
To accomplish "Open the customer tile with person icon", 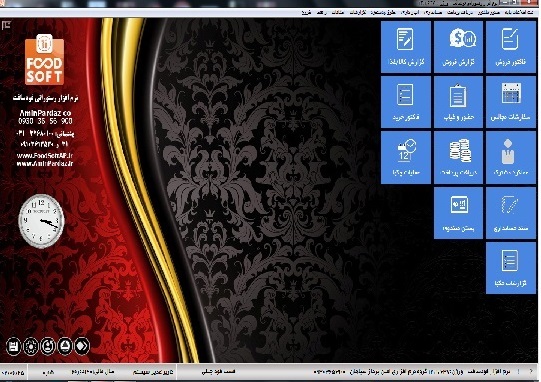I will pyautogui.click(x=511, y=157).
